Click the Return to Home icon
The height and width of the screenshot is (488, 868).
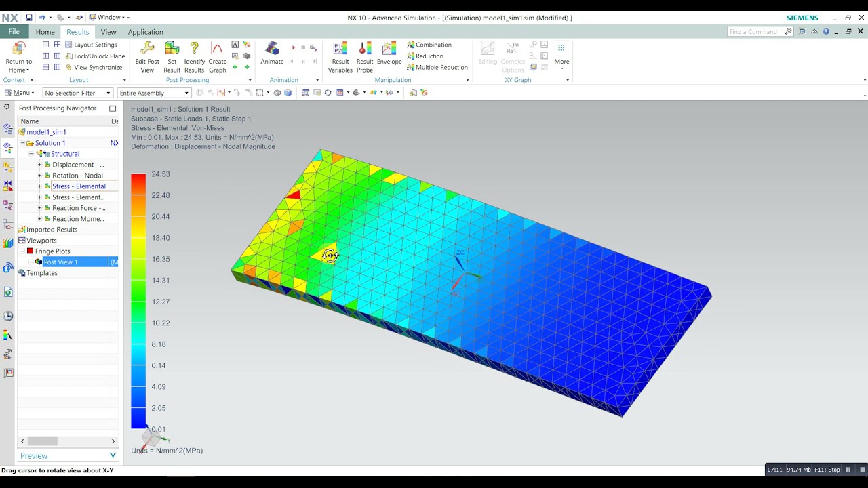click(x=19, y=49)
